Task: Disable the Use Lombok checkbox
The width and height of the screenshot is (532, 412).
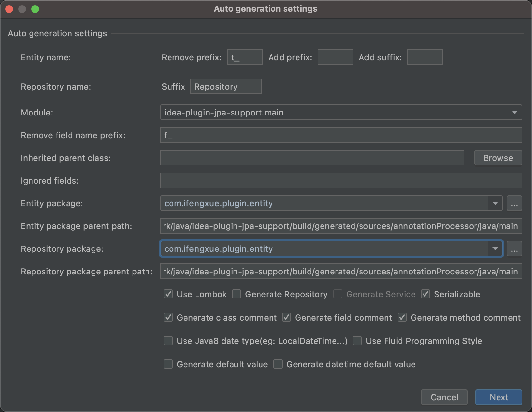Action: click(x=168, y=294)
